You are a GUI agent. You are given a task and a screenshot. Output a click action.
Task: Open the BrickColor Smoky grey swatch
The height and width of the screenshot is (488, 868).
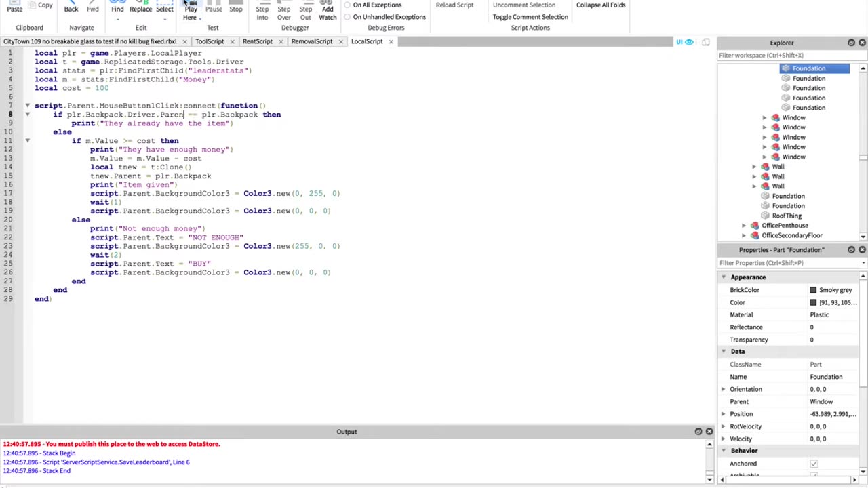[813, 290]
